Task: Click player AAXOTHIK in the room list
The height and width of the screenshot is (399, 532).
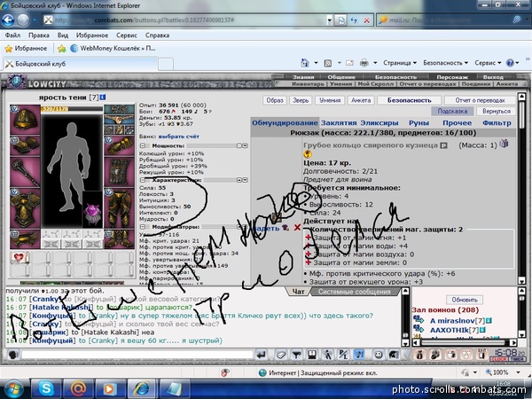Action: click(x=451, y=330)
